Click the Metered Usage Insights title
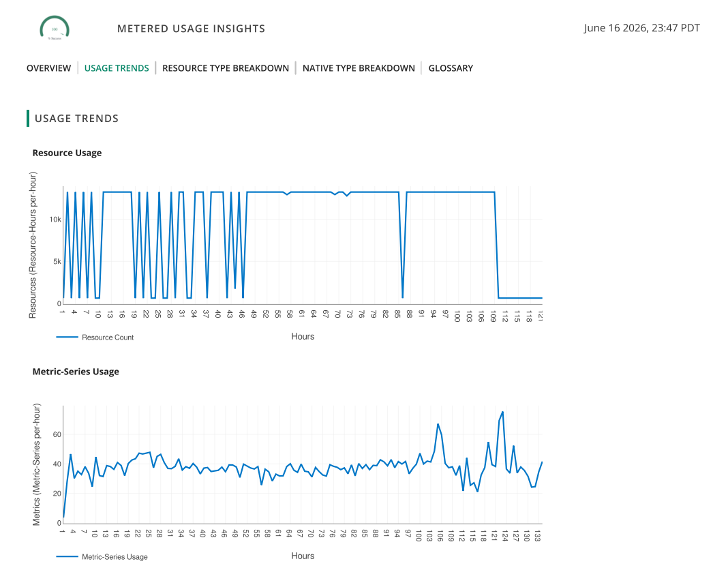The image size is (728, 585). (192, 29)
